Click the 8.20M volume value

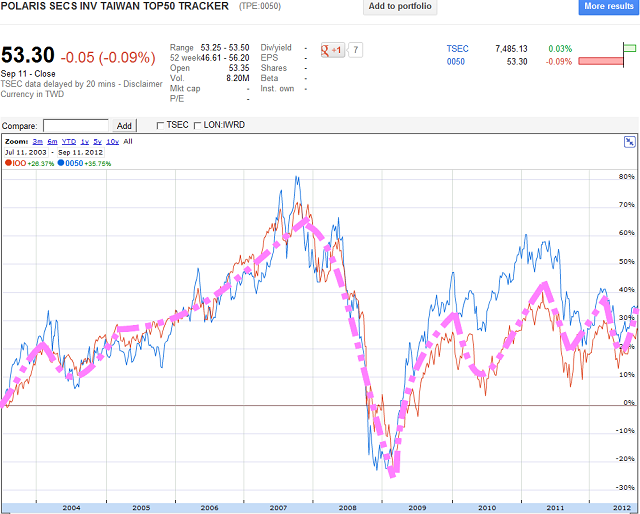[x=238, y=78]
